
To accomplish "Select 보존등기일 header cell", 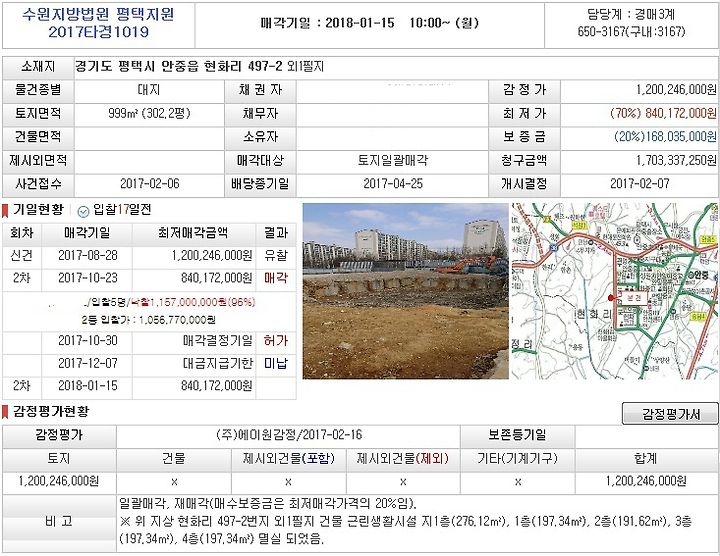I will pyautogui.click(x=517, y=435).
